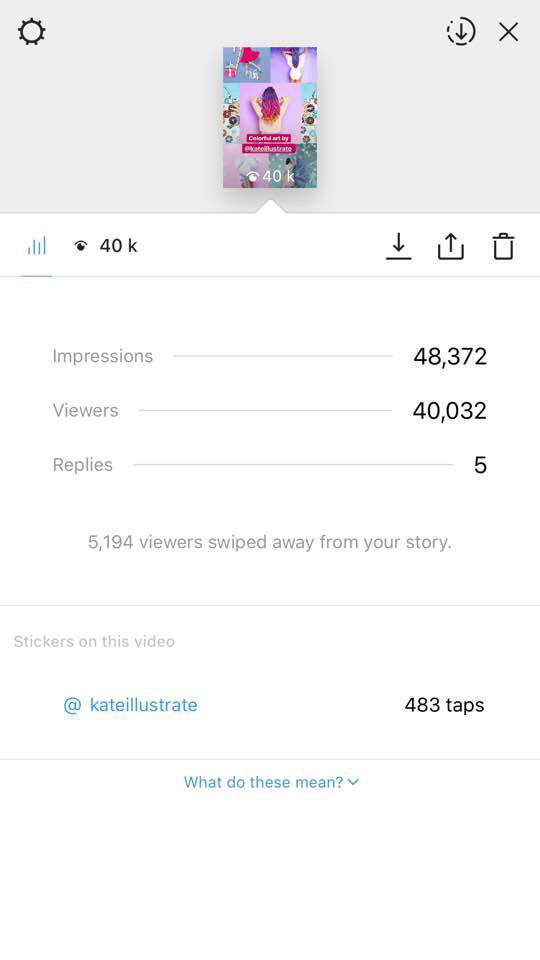Open story settings gear icon
Image resolution: width=540 pixels, height=960 pixels.
point(31,31)
